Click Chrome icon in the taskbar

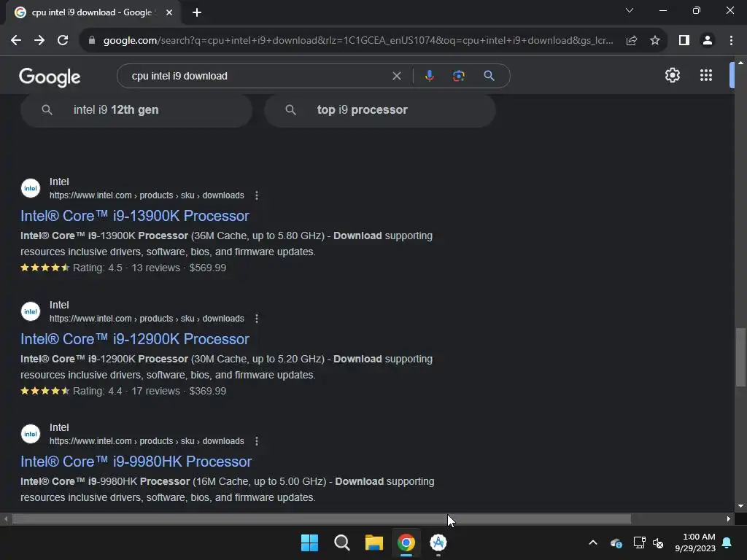point(406,542)
